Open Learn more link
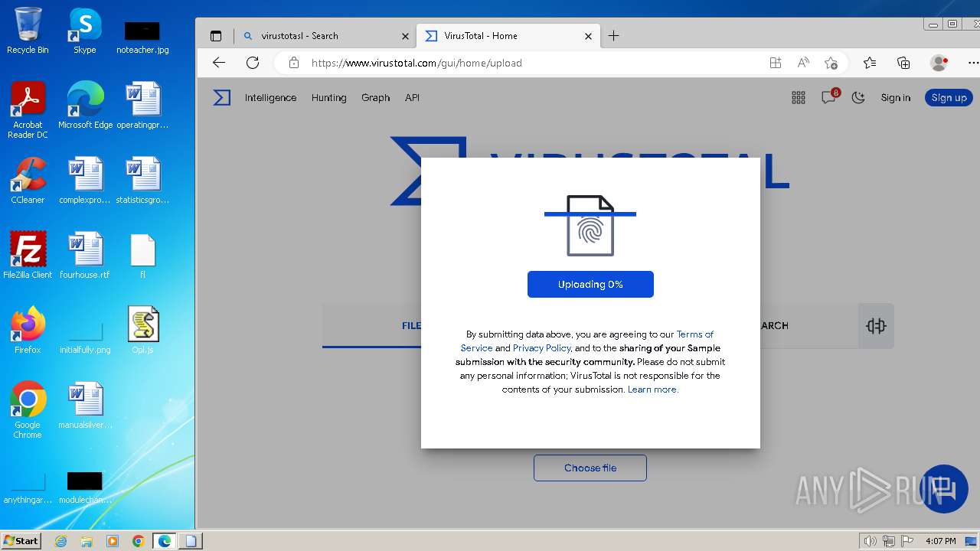 point(652,389)
